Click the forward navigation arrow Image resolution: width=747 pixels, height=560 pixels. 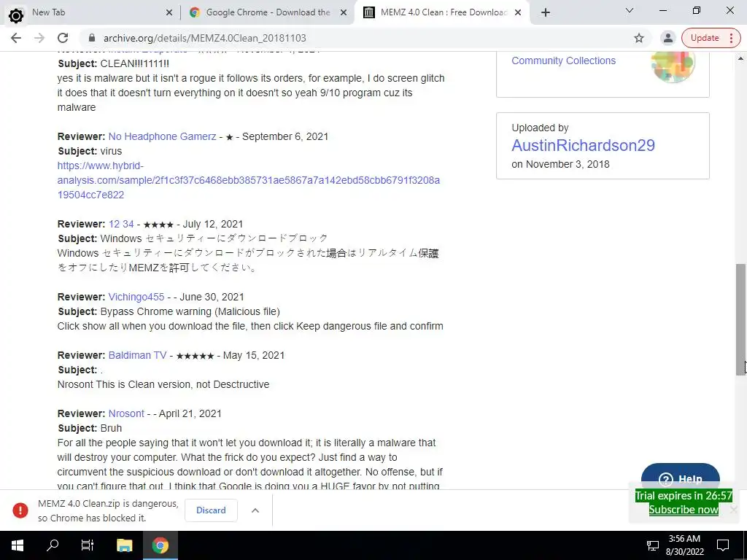(39, 38)
